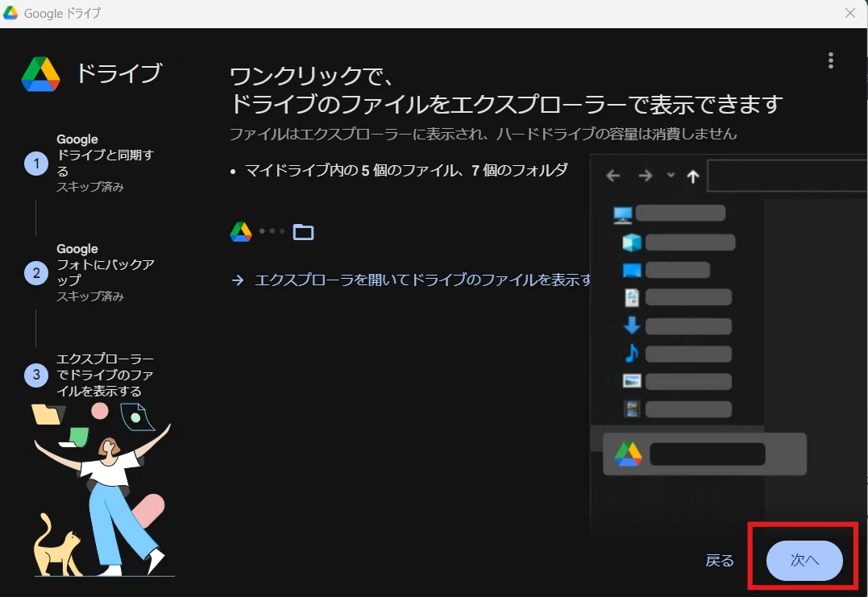Select step 3 エクスプローラーでドライブのファイルを表示する
Screen dimensions: 868x597
[89, 375]
